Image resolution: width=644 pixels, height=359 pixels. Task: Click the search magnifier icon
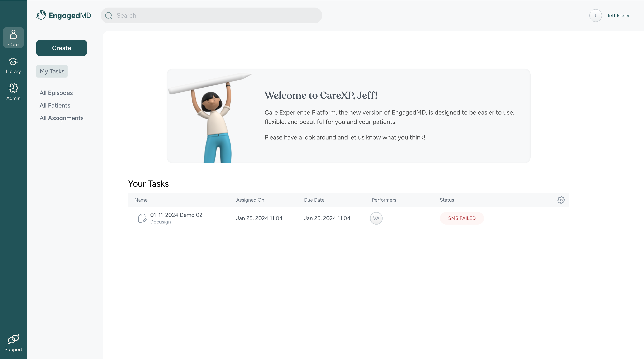click(x=109, y=15)
